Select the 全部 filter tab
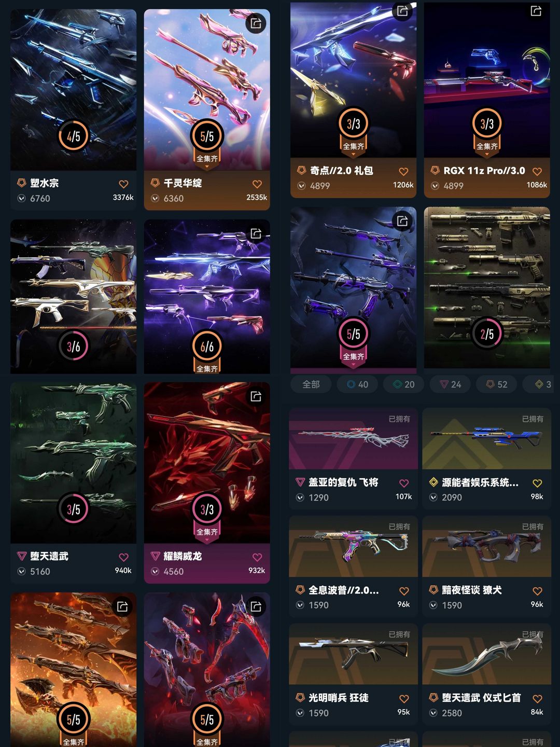This screenshot has width=560, height=747. 311,384
